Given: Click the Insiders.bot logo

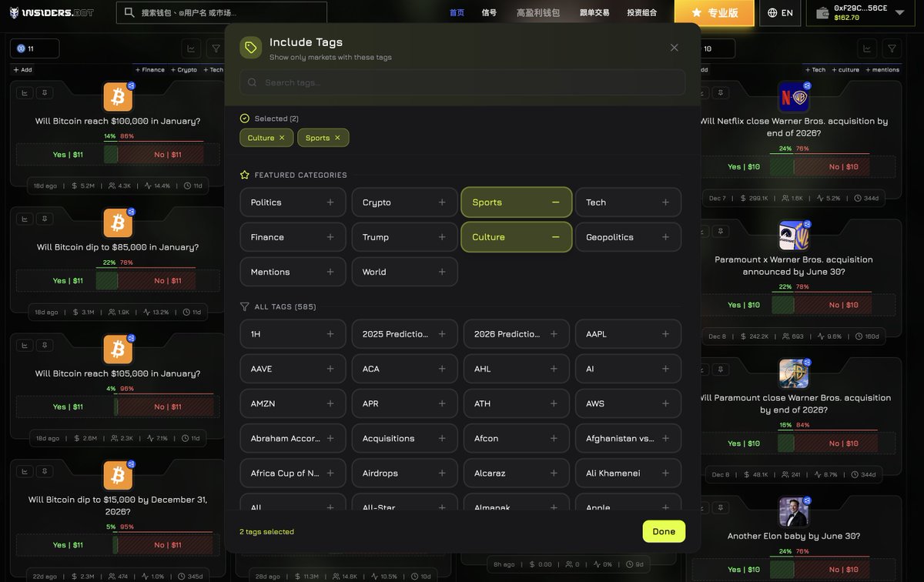Looking at the screenshot, I should 52,12.
